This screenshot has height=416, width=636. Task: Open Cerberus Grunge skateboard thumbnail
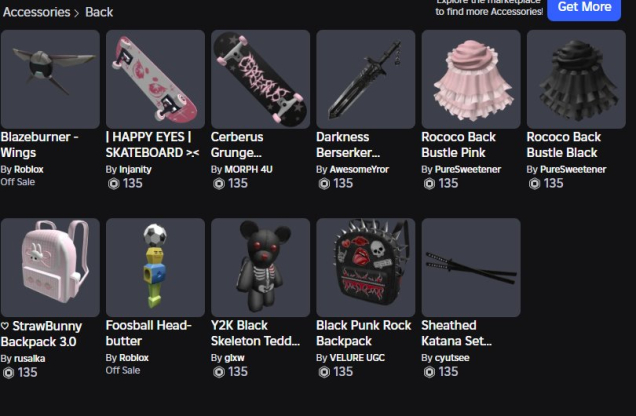[x=260, y=79]
